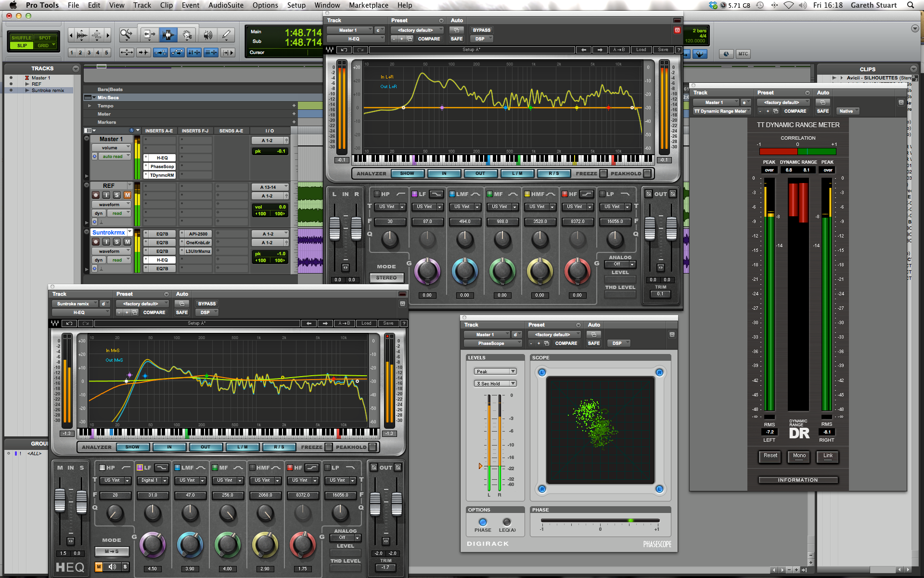
Task: Select the Zoomer magnifier tool
Action: (x=126, y=35)
